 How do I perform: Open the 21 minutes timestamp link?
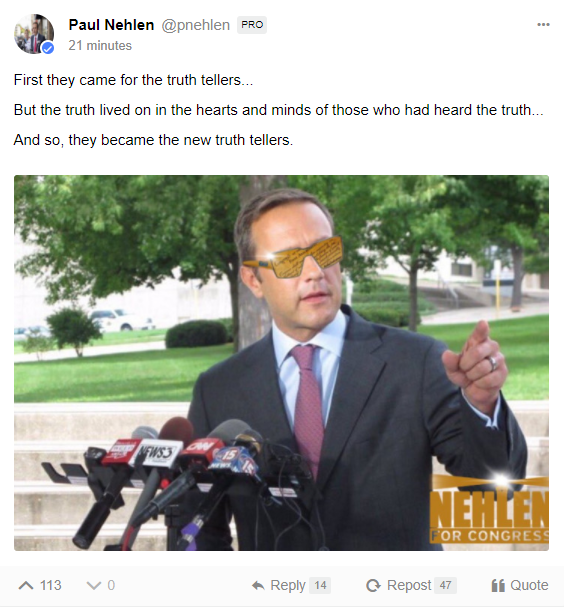[x=100, y=45]
